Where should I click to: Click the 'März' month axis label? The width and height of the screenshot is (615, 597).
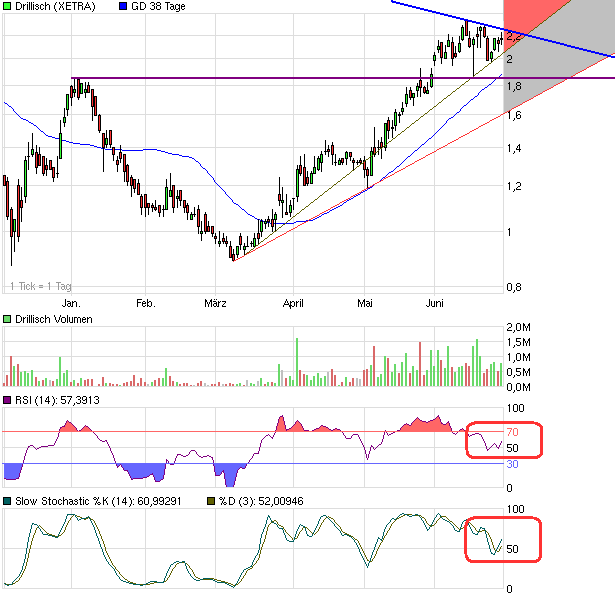(215, 303)
